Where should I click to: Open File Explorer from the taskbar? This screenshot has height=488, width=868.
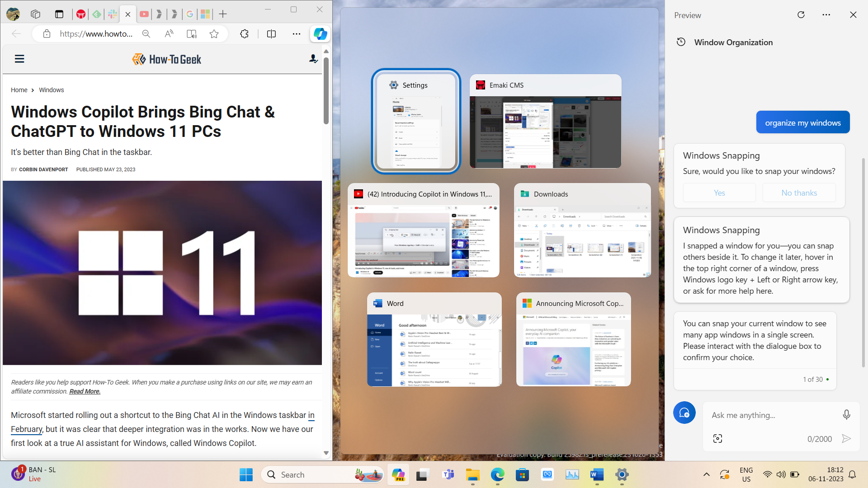point(473,474)
